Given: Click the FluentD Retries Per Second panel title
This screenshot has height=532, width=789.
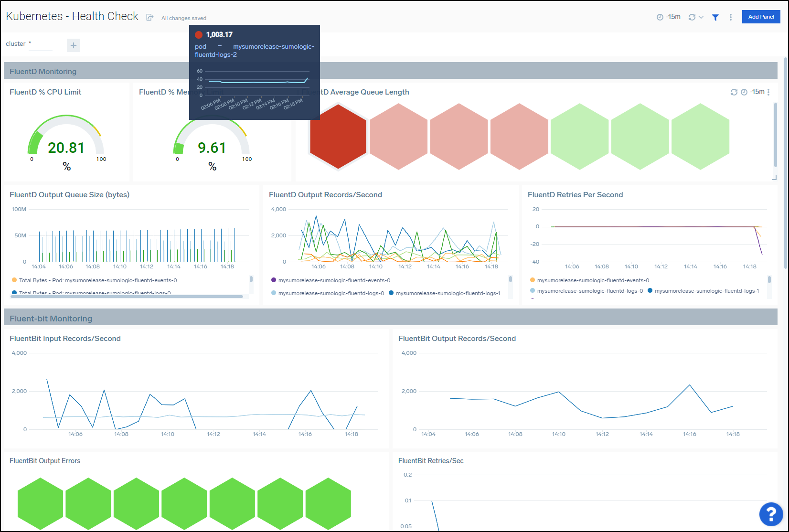Looking at the screenshot, I should click(x=575, y=195).
